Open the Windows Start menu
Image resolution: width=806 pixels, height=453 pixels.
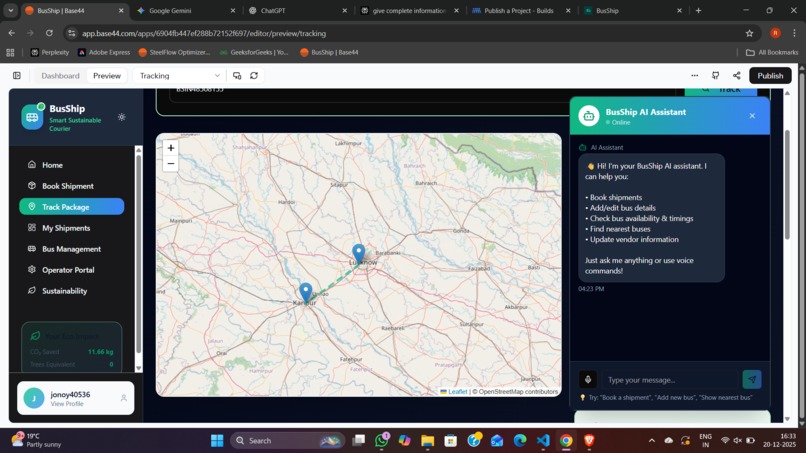point(217,441)
